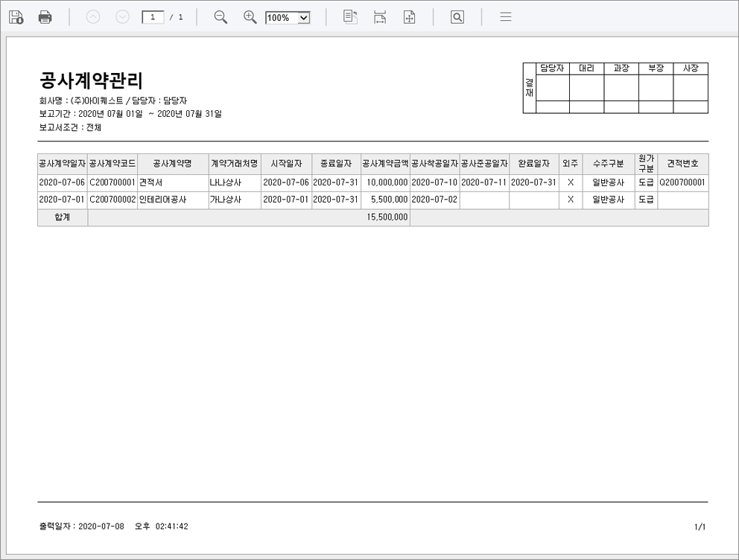739x560 pixels.
Task: Click the zoom out magnifier
Action: click(221, 17)
